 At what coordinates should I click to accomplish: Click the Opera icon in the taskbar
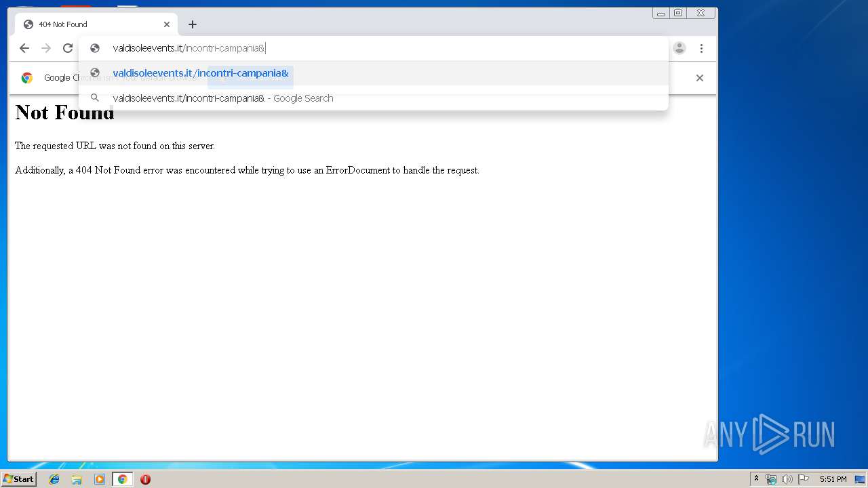[145, 479]
